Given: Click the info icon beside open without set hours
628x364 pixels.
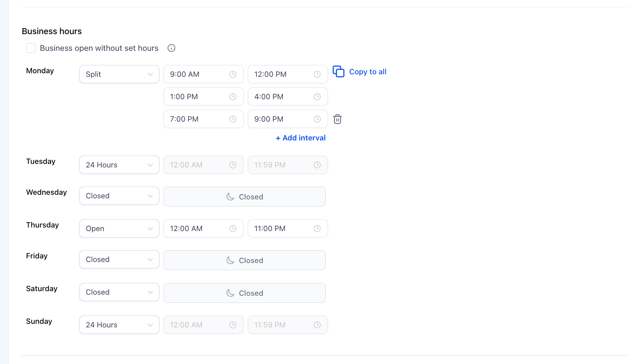Looking at the screenshot, I should point(171,48).
